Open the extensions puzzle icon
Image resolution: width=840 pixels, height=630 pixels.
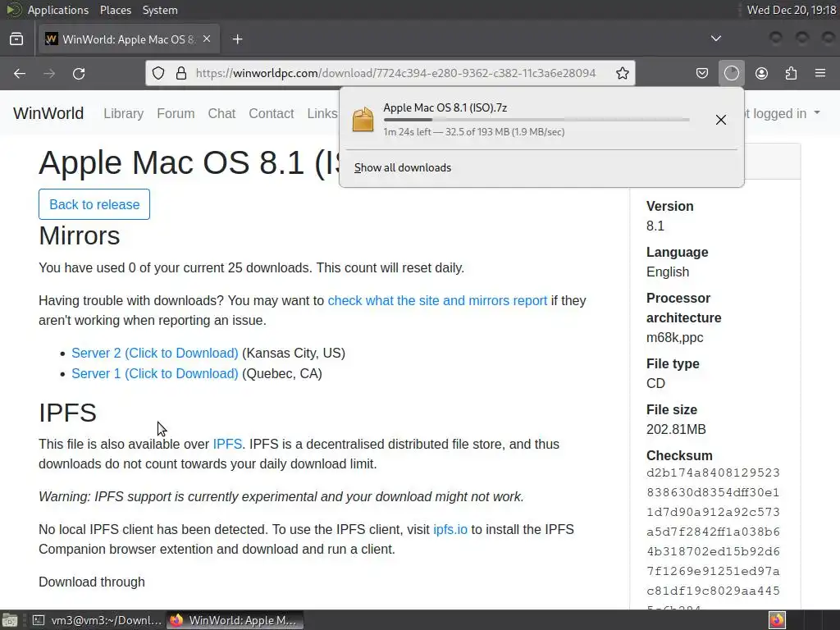pos(791,73)
